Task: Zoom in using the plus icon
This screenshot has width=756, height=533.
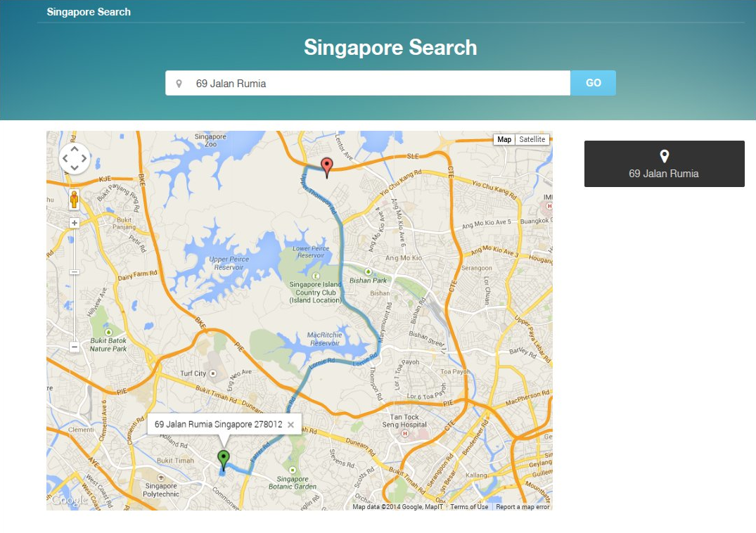Action: click(x=74, y=222)
